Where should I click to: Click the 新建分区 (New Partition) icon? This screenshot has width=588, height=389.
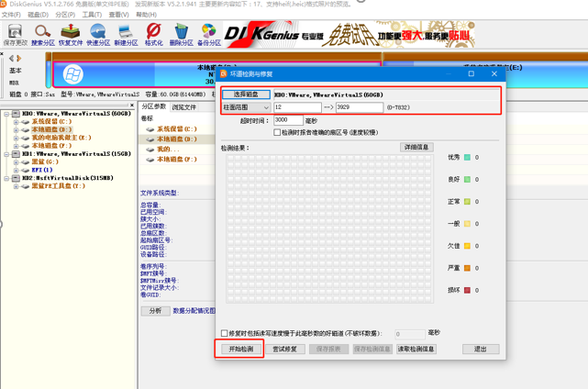(x=126, y=34)
